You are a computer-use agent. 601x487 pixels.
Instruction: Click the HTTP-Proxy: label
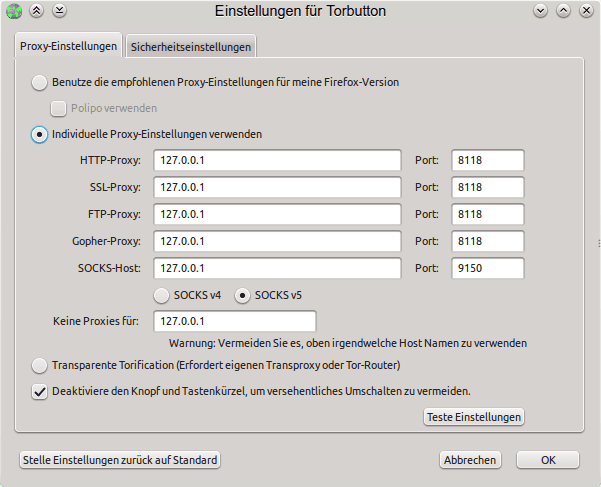point(110,160)
